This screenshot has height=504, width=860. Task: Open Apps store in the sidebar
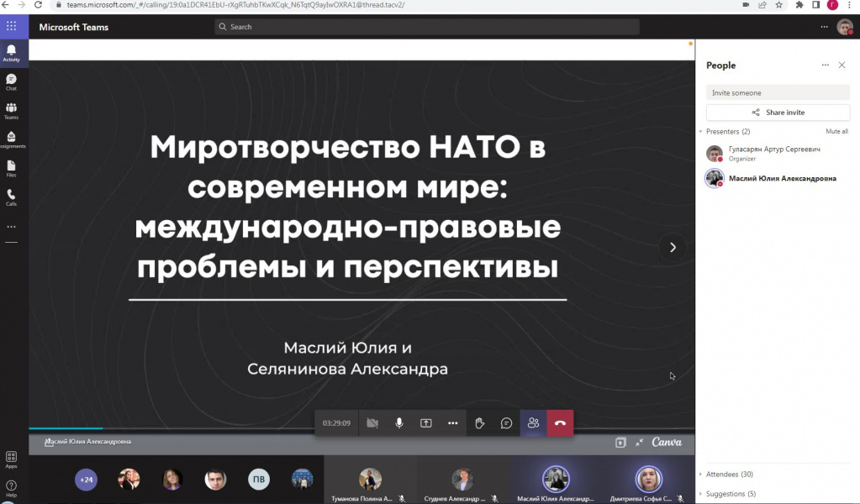coord(11,459)
